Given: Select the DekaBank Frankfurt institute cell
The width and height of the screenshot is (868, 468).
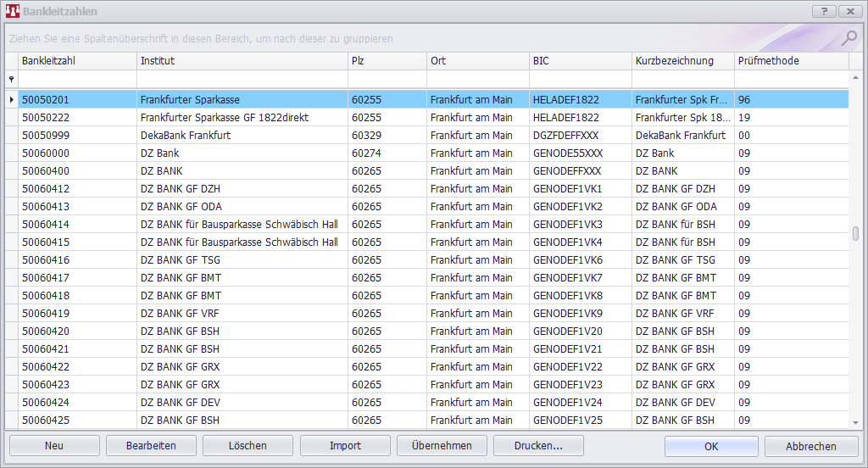Looking at the screenshot, I should 242,135.
